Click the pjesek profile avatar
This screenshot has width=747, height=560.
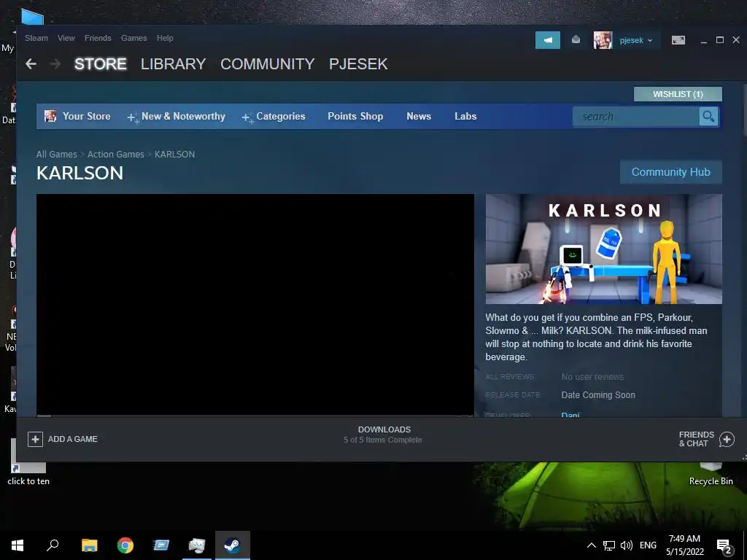603,41
